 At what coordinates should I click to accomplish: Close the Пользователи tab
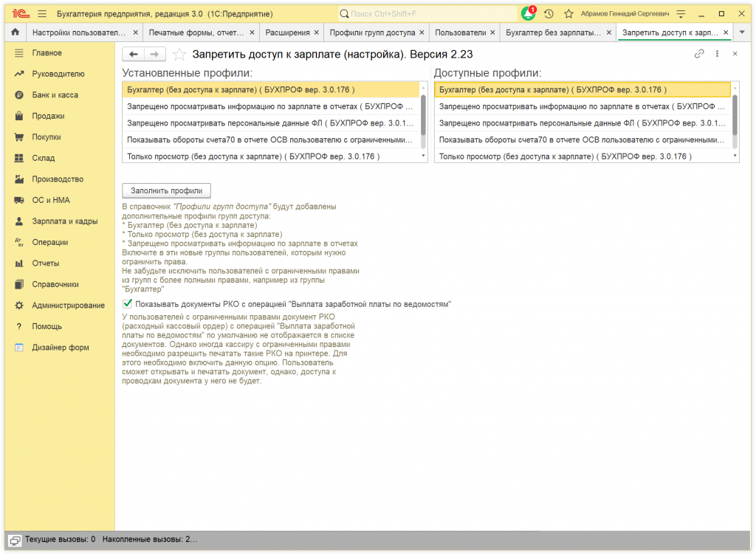coord(492,32)
